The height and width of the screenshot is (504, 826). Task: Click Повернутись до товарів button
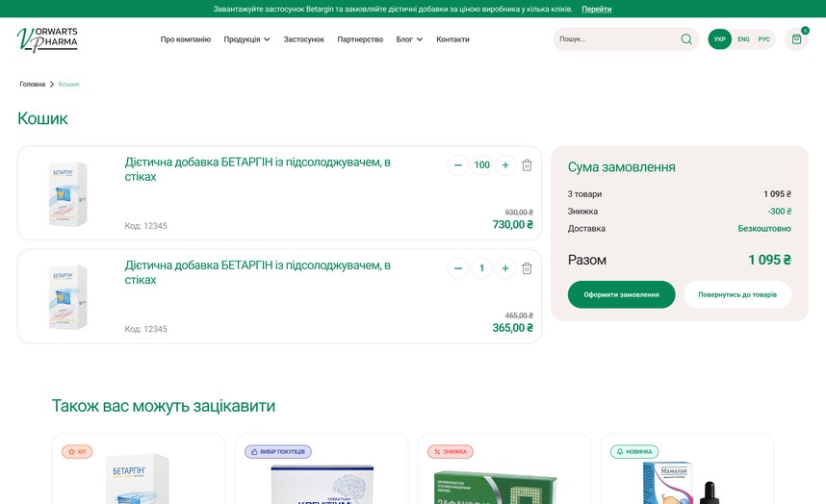(737, 294)
